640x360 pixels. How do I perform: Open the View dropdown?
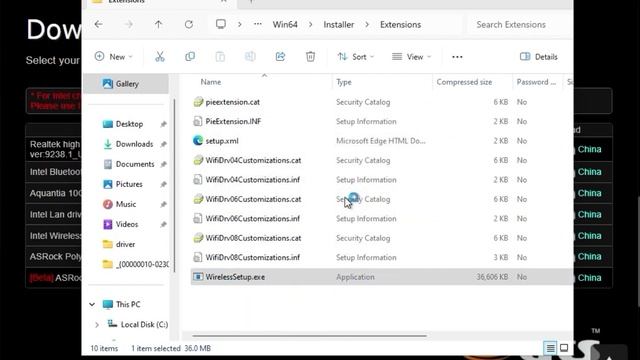click(x=411, y=57)
